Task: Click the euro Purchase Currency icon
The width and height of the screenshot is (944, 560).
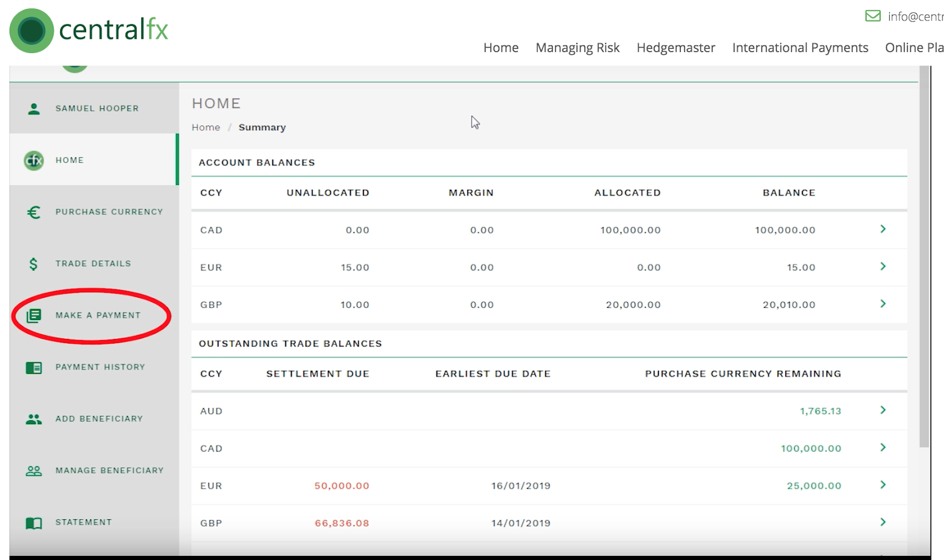Action: click(x=34, y=212)
